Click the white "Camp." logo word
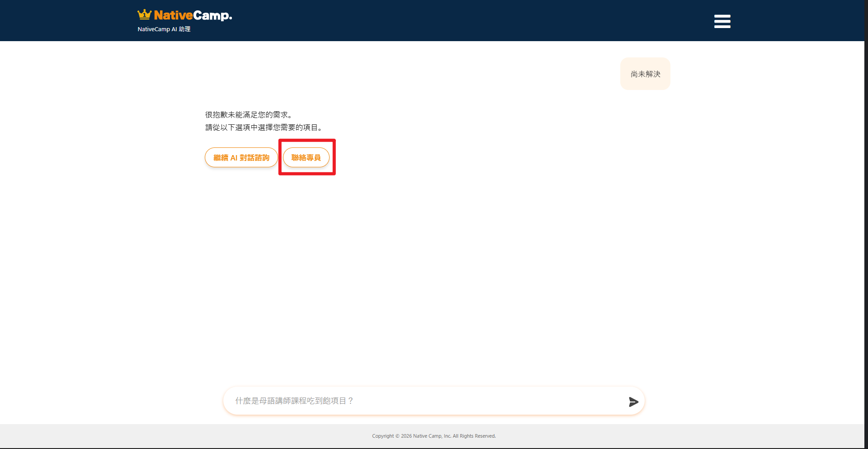This screenshot has width=868, height=449. (212, 16)
